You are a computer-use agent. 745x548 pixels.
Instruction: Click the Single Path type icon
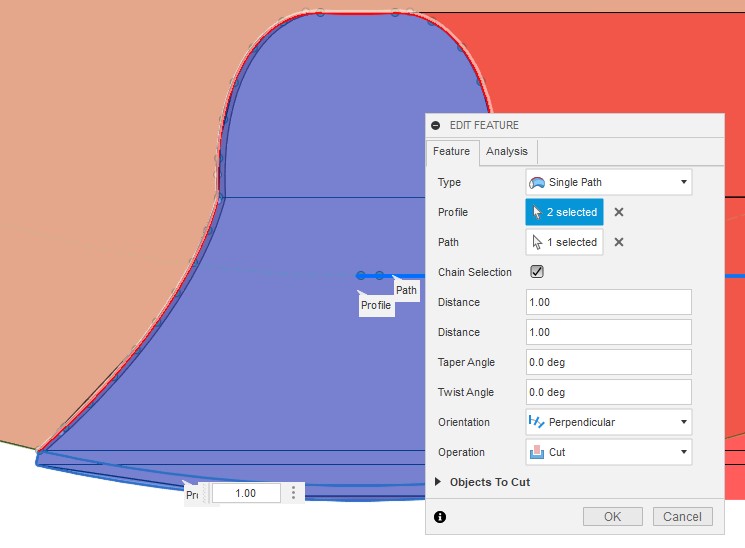[x=537, y=182]
